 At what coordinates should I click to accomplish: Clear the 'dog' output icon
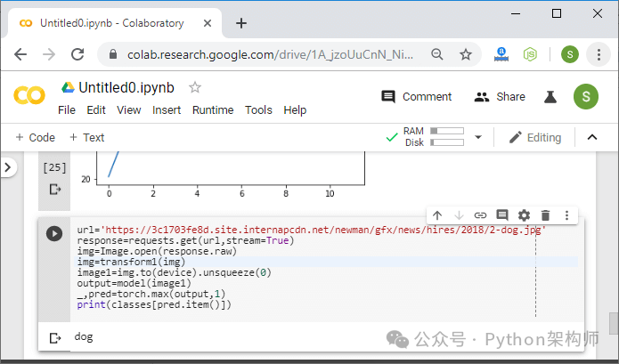point(55,338)
